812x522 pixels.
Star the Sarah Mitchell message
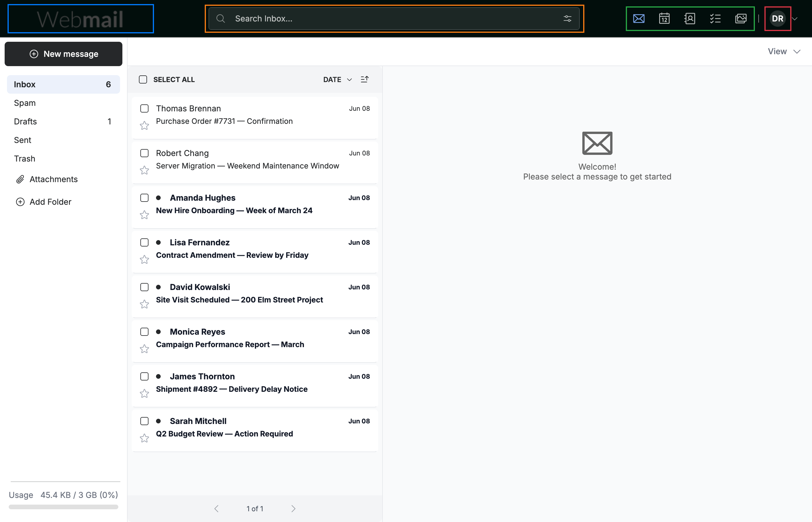[x=144, y=438]
